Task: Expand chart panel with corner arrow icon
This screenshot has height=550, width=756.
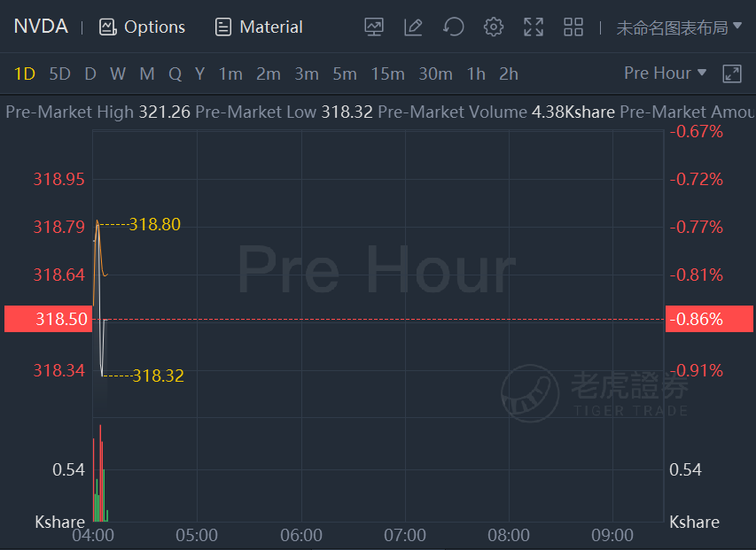Action: [x=732, y=74]
